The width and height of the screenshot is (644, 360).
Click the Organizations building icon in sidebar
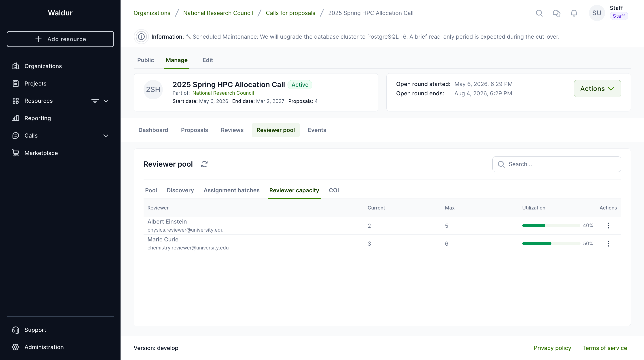(15, 66)
